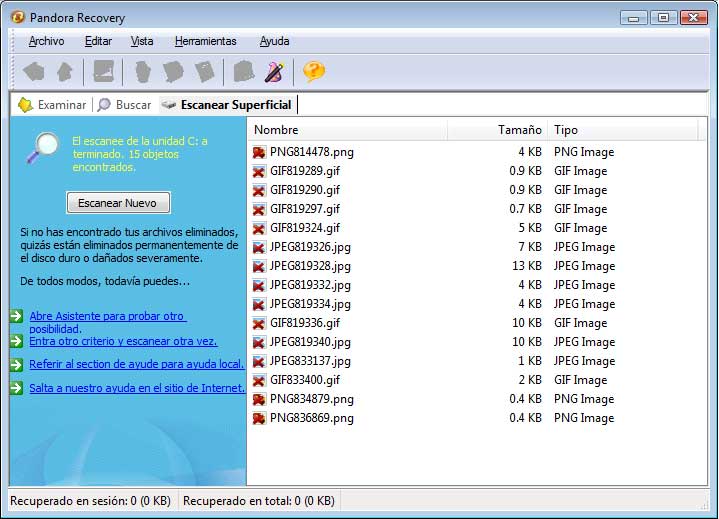Click the second greyed file-action toolbar icon

click(173, 72)
